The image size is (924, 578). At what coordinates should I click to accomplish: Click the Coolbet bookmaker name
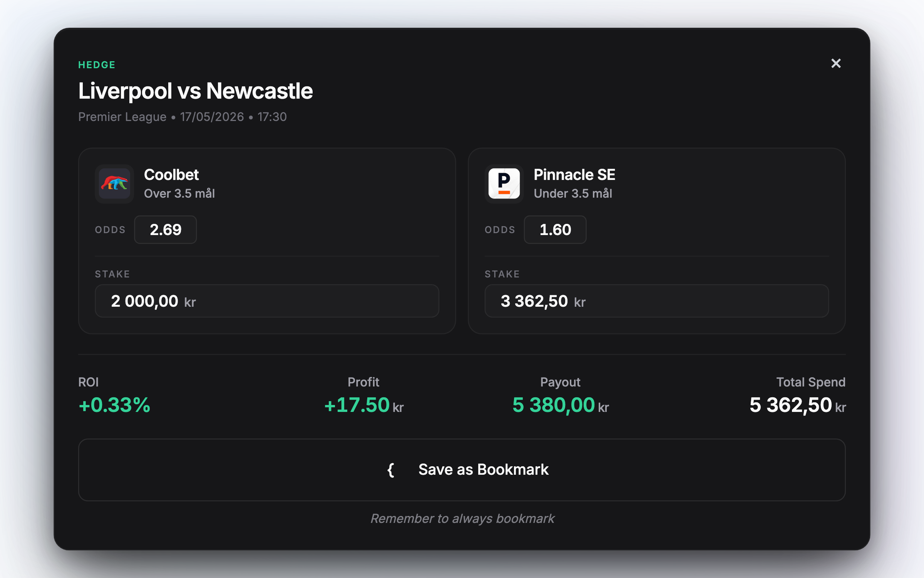coord(171,175)
